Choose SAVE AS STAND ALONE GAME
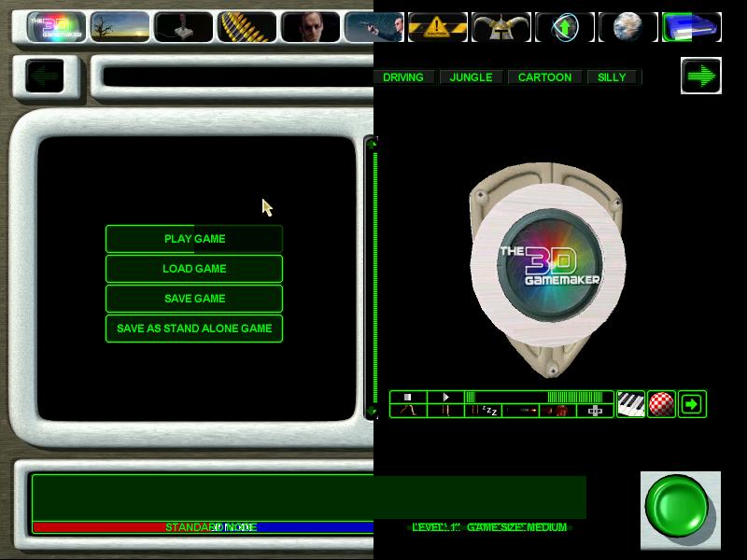The width and height of the screenshot is (747, 560). click(194, 329)
